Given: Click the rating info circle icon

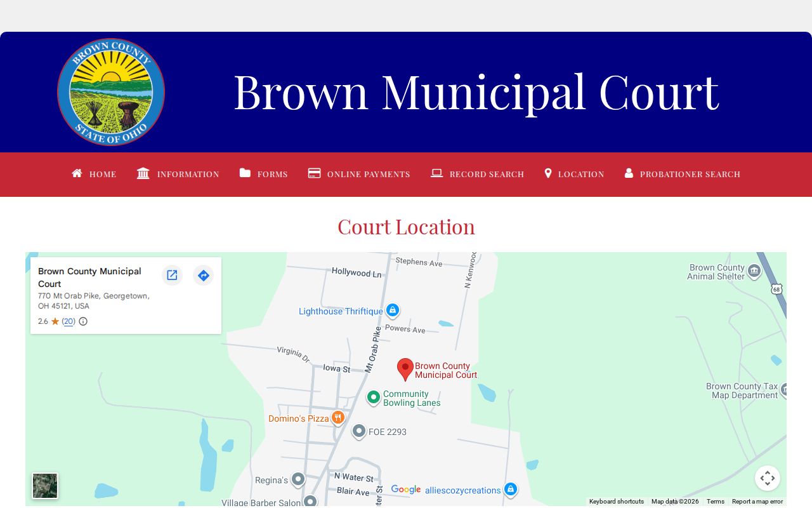Looking at the screenshot, I should click(x=83, y=321).
